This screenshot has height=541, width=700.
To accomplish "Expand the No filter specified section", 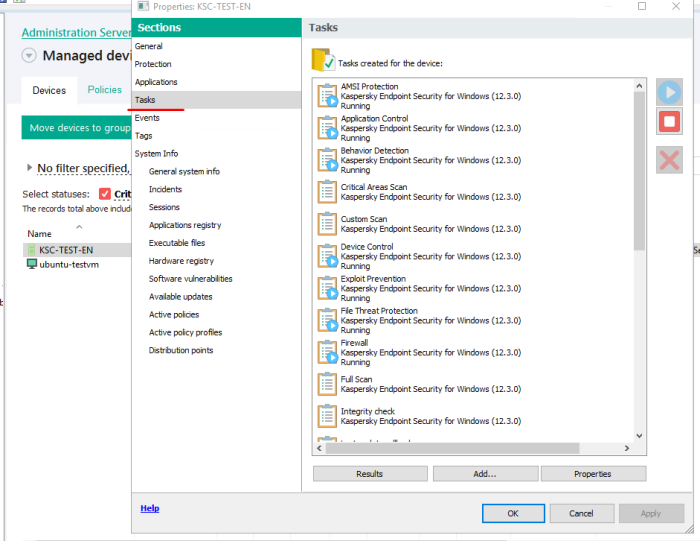I will 29,168.
